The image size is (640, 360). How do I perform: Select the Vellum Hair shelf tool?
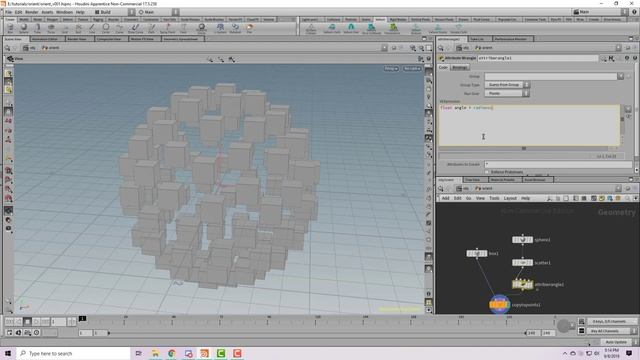coord(351,28)
